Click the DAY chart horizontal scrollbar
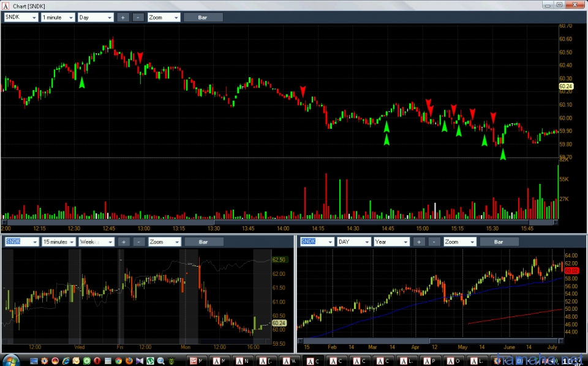Image resolution: width=588 pixels, height=366 pixels. pos(431,341)
